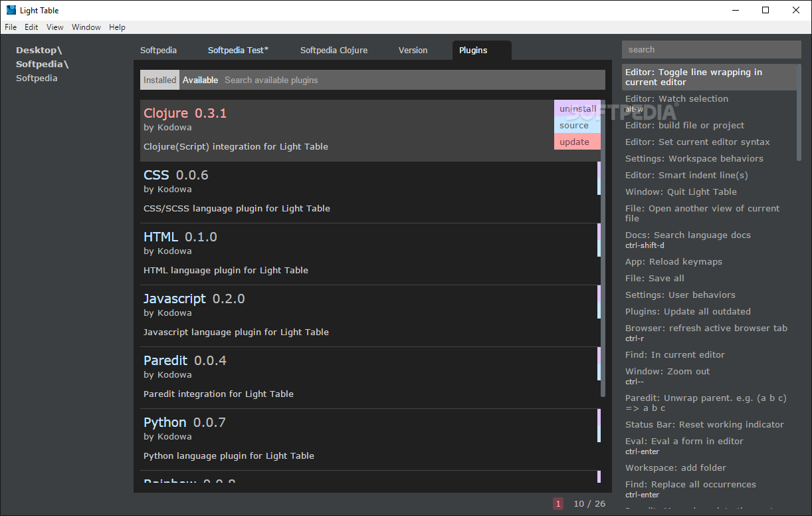This screenshot has height=516, width=812.
Task: Open the Softpedia file in workspace tree
Action: pyautogui.click(x=37, y=78)
